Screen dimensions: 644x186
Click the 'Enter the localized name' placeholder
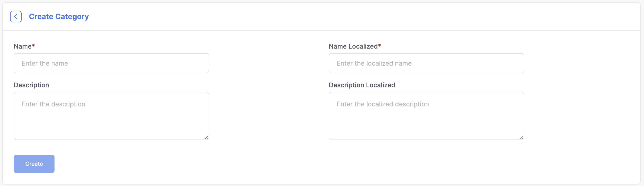[x=374, y=63]
